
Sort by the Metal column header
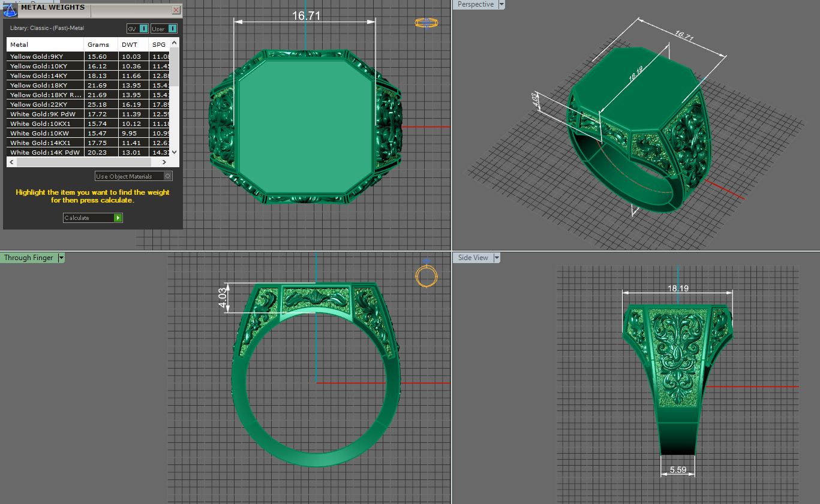45,44
